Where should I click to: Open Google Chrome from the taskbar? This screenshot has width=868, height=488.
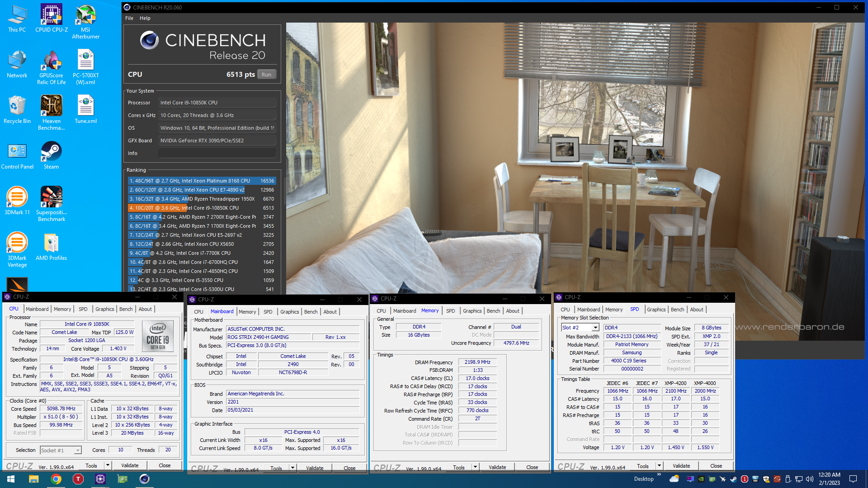[x=56, y=479]
